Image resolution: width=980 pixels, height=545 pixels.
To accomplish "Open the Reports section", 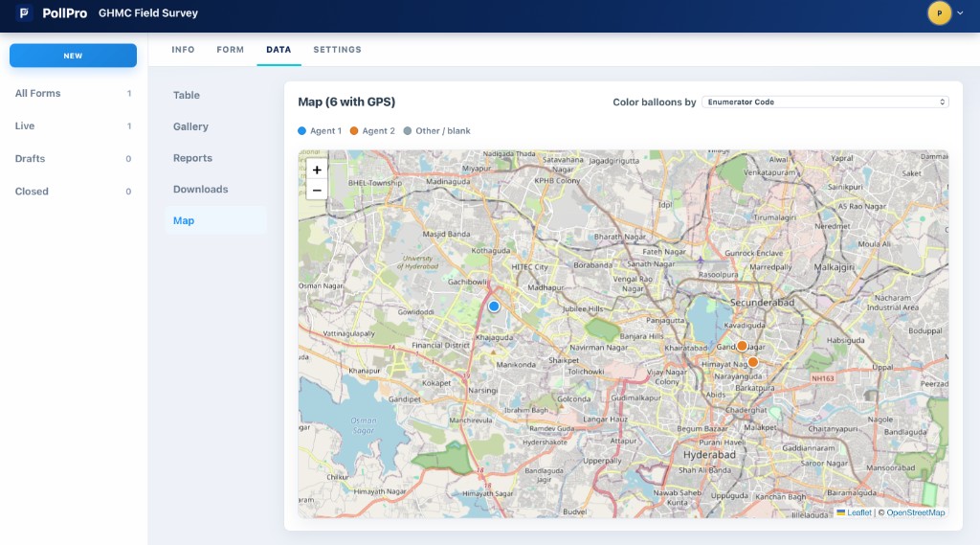I will pos(215,158).
